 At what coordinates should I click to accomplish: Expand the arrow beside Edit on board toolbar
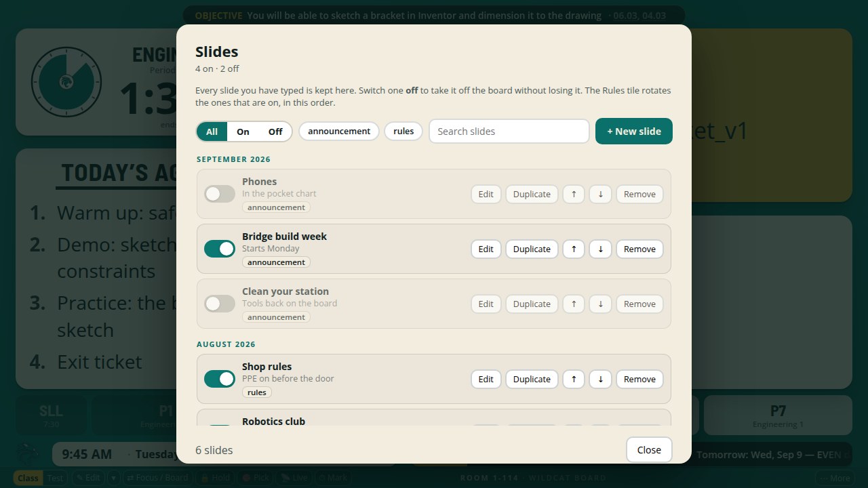(114, 478)
